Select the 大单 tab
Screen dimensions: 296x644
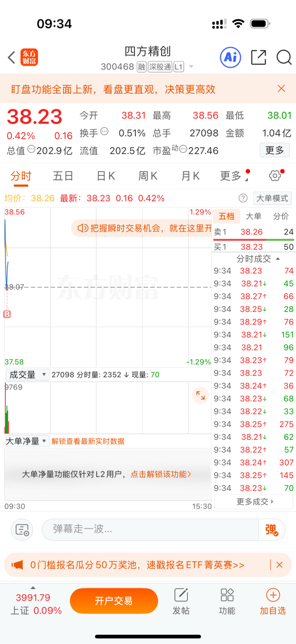click(x=253, y=216)
